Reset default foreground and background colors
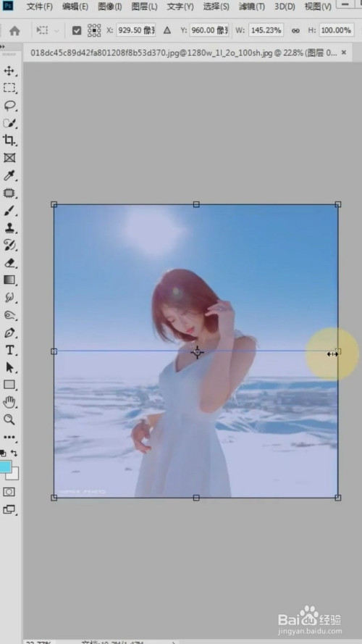 (x=3, y=453)
